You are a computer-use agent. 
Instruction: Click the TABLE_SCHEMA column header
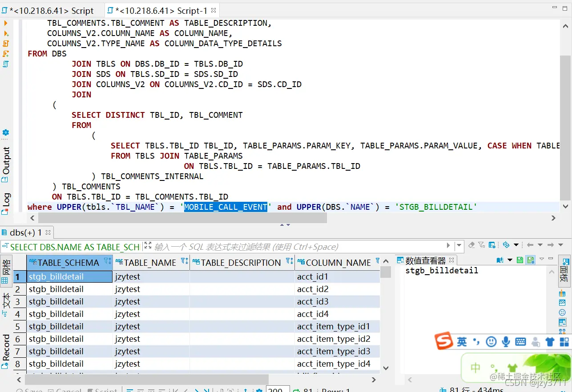click(69, 263)
